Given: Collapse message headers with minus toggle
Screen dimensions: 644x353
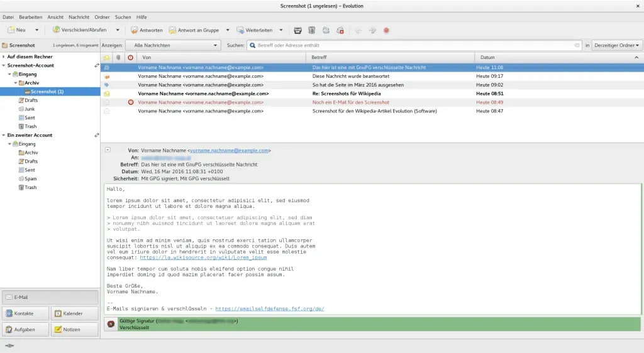Looking at the screenshot, I should 108,150.
